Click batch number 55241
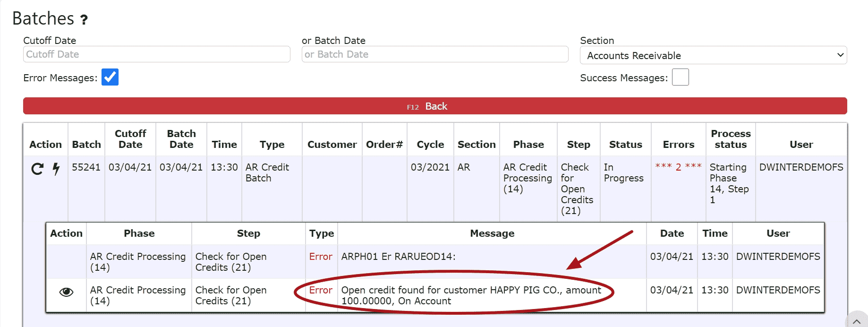 pos(86,167)
